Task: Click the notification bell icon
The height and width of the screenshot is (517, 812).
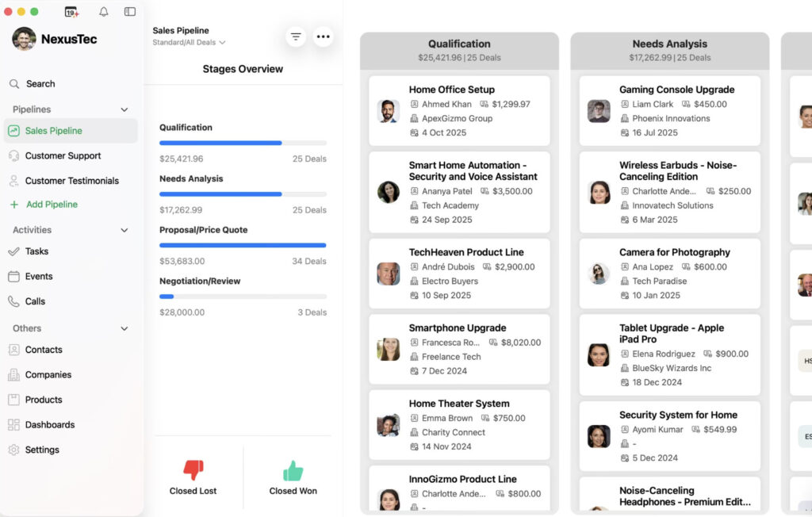Action: pos(104,12)
